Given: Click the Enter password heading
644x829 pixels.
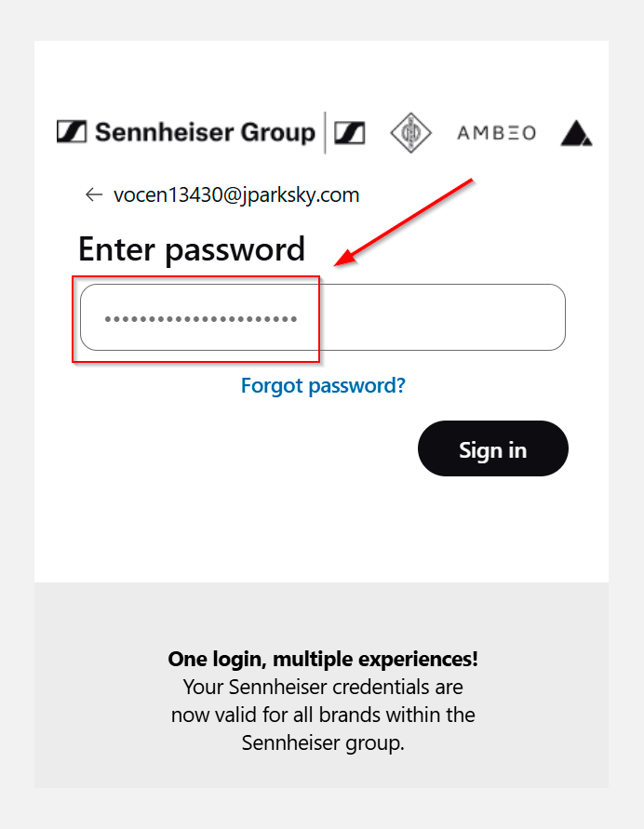Looking at the screenshot, I should click(192, 249).
